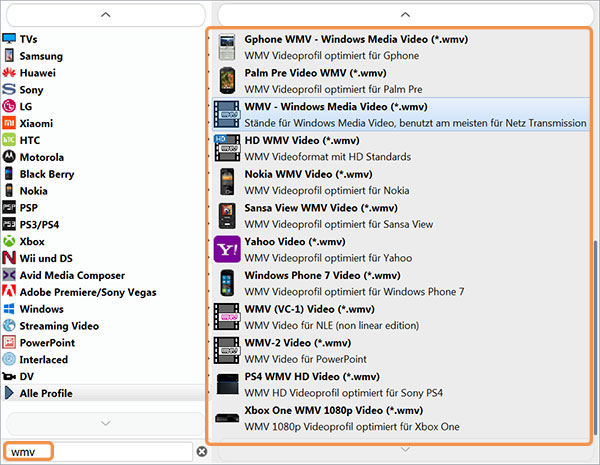
Task: Click the Wii und DS Nintendo icon
Action: (9, 258)
